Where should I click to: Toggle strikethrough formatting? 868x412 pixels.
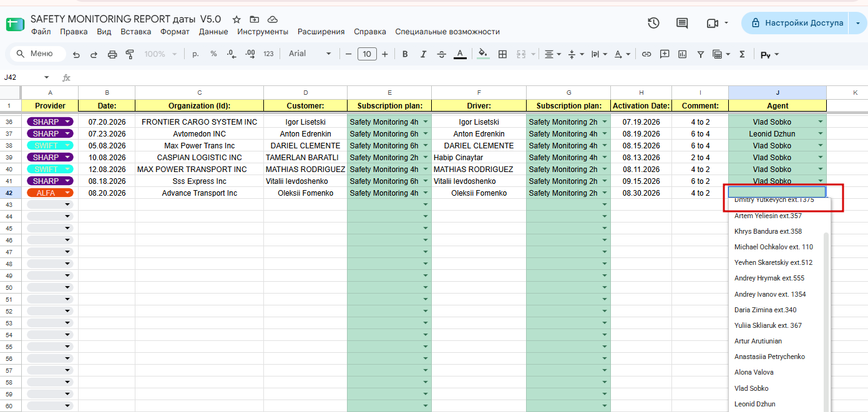pyautogui.click(x=442, y=54)
